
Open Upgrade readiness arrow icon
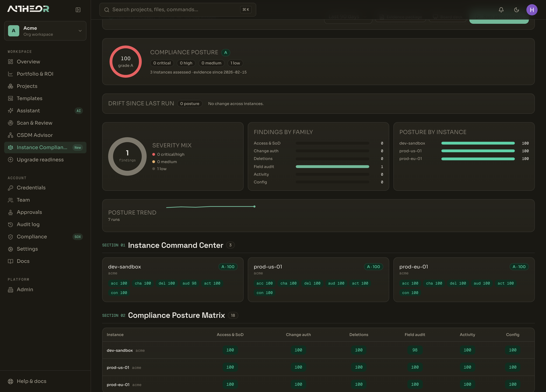coord(10,160)
